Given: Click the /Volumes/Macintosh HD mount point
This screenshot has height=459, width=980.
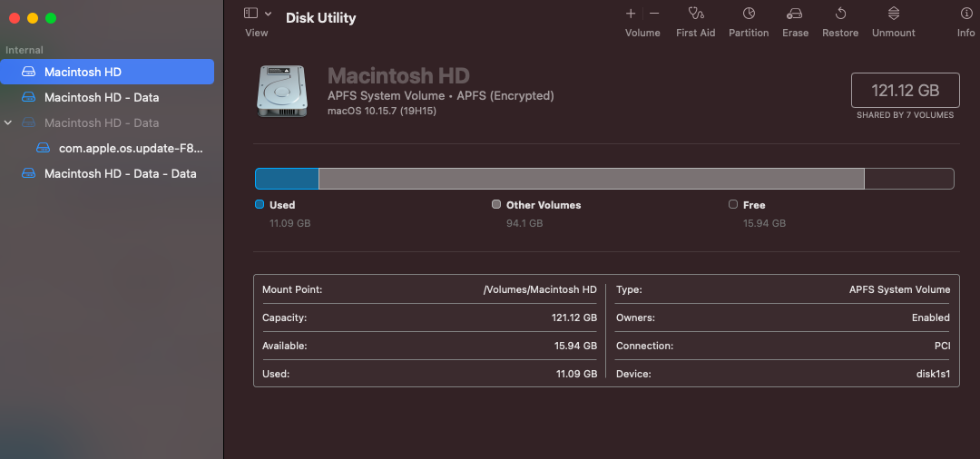Looking at the screenshot, I should pyautogui.click(x=541, y=289).
